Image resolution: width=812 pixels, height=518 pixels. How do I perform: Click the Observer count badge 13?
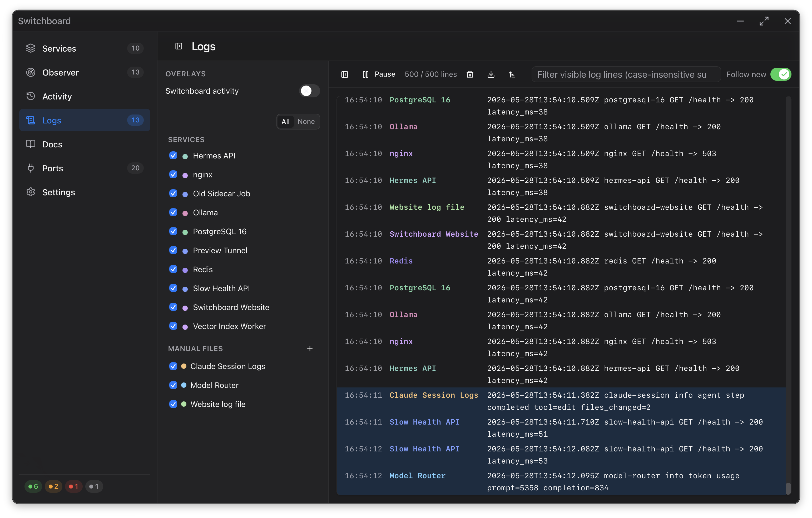click(135, 72)
